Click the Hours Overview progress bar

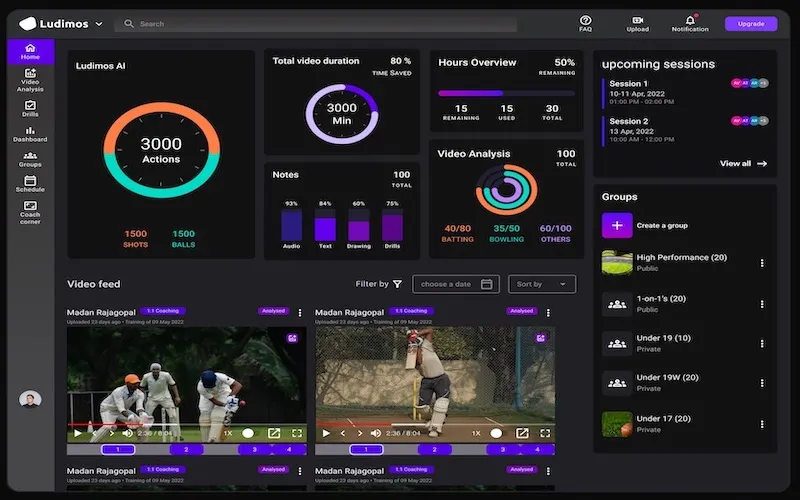pos(506,93)
